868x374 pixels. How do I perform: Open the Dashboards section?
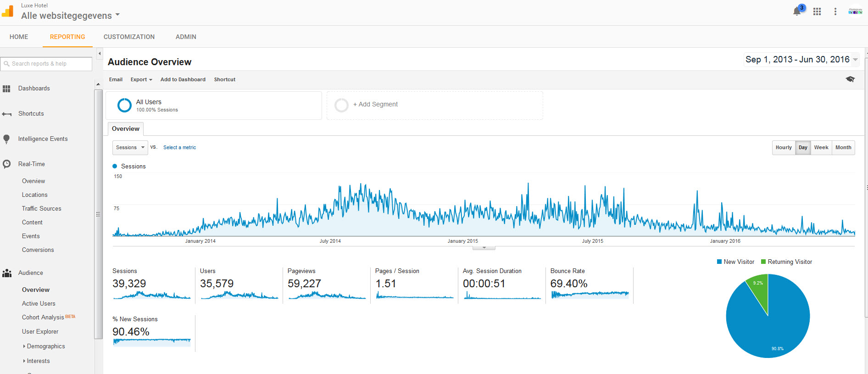click(x=34, y=89)
